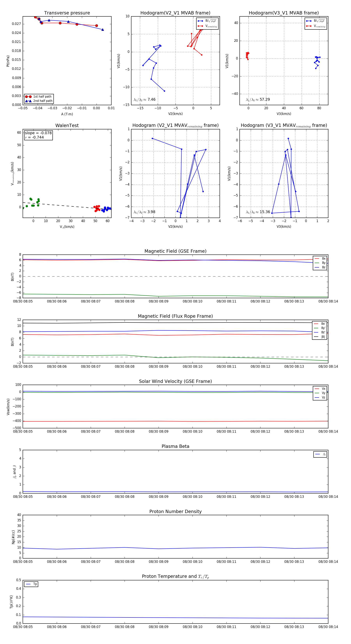Click the "Hodogram (V3_V1 MVAV remaining frame)" title
This screenshot has width=351, height=644.
[x=284, y=125]
